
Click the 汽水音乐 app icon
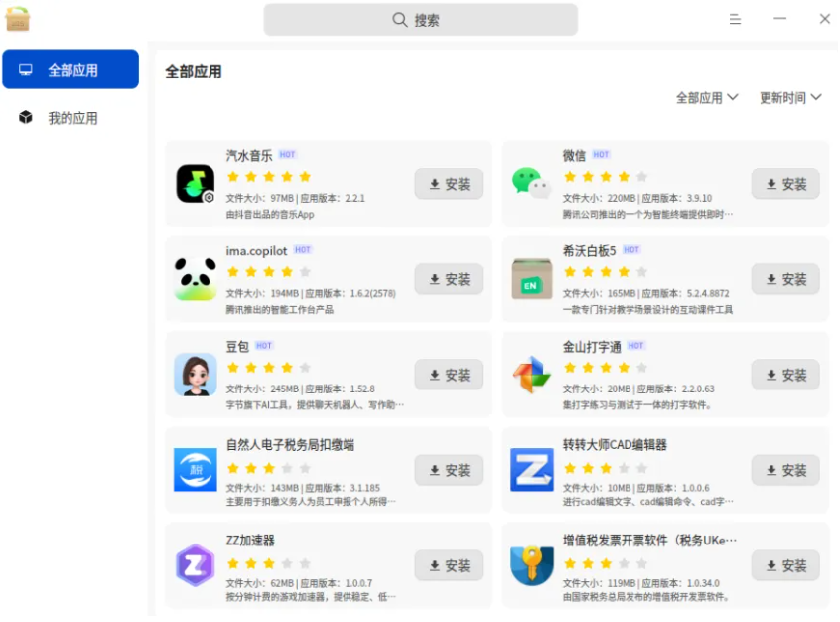196,184
